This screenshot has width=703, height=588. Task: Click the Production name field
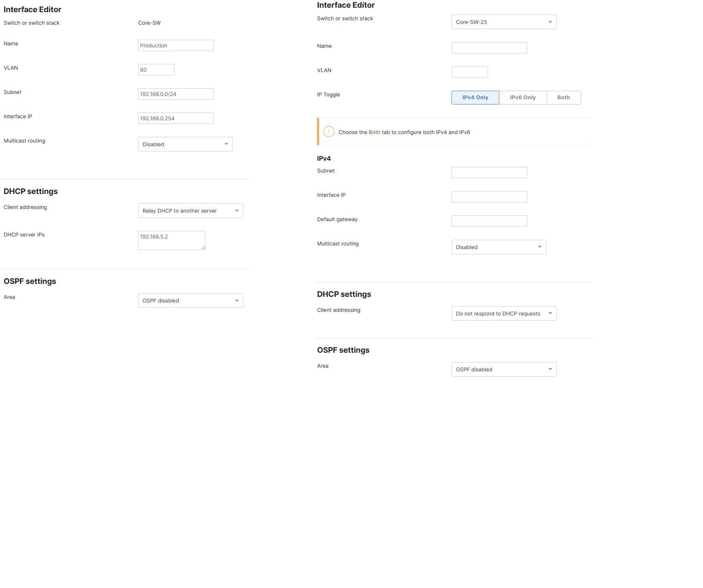pos(176,45)
